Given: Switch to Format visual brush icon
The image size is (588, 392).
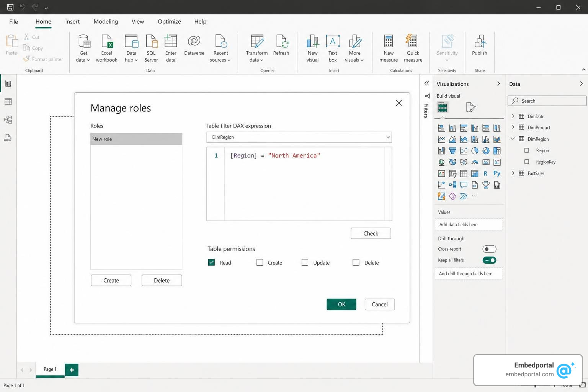Looking at the screenshot, I should click(x=471, y=107).
